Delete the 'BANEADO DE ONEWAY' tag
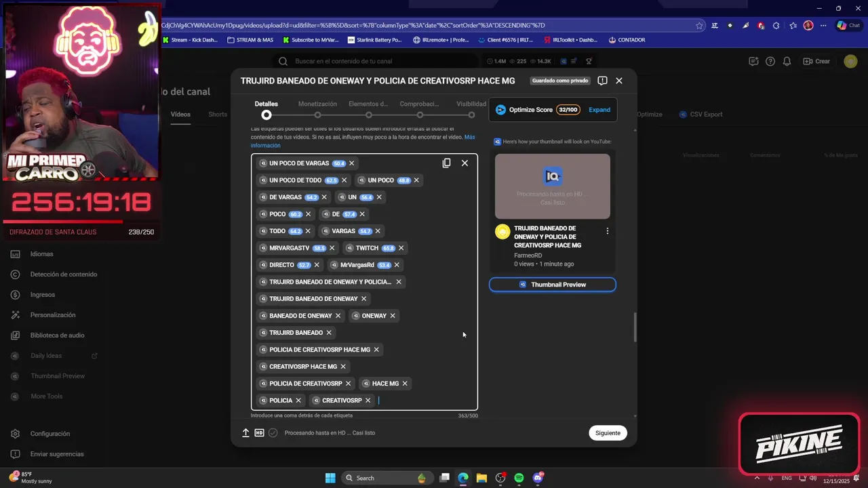Viewport: 868px width, 488px height. pyautogui.click(x=338, y=316)
